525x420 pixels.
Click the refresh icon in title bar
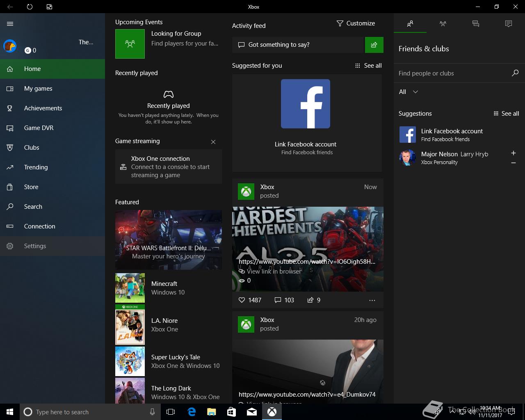pyautogui.click(x=30, y=7)
